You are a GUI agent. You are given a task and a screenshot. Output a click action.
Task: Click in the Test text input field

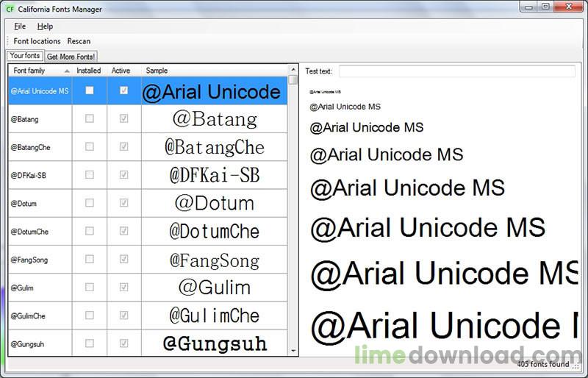[x=456, y=71]
